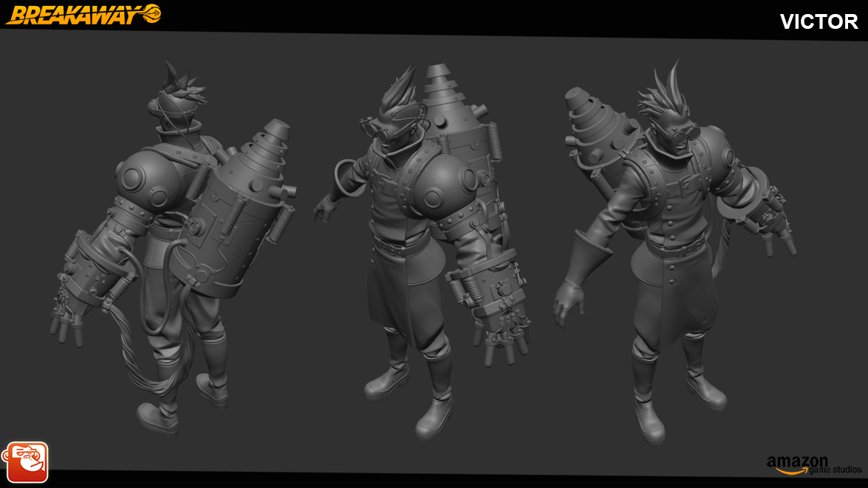Select the VICTOR title text
This screenshot has height=488, width=868.
pos(819,21)
